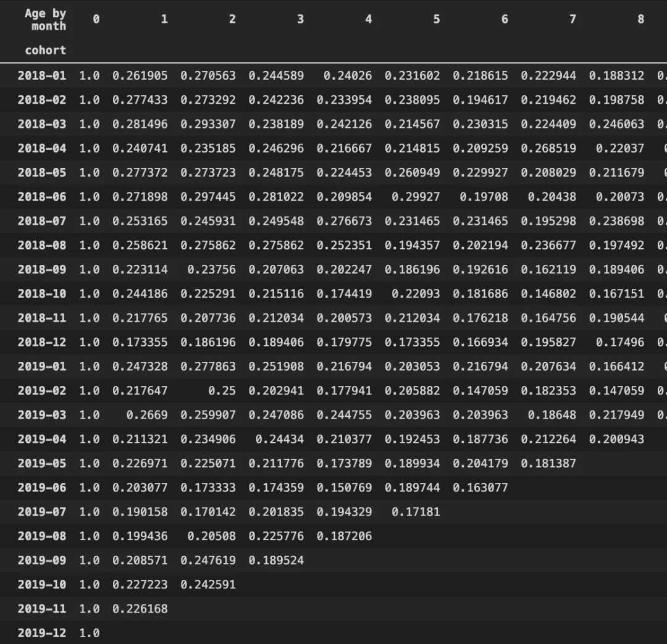Select cell value 0.18648

click(x=552, y=415)
